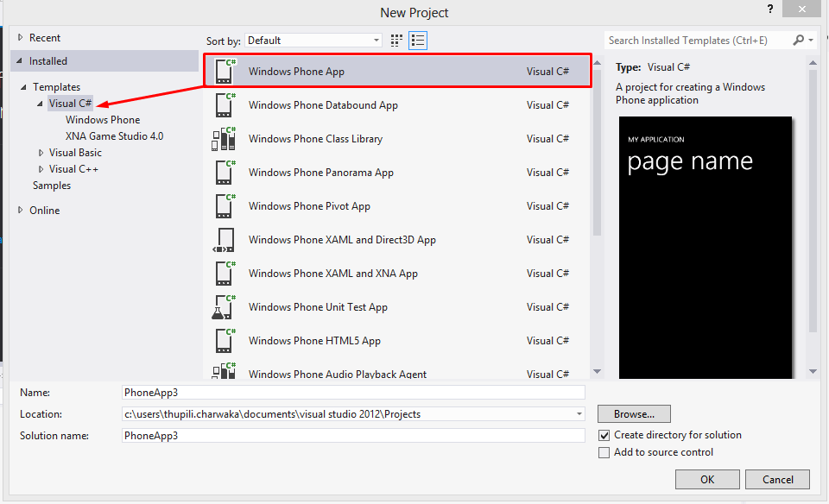Expand the Visual Basic node

(x=41, y=153)
